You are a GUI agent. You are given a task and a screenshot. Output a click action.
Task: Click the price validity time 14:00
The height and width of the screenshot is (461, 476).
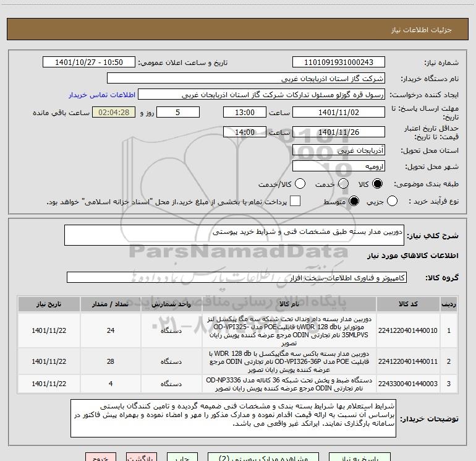245,132
